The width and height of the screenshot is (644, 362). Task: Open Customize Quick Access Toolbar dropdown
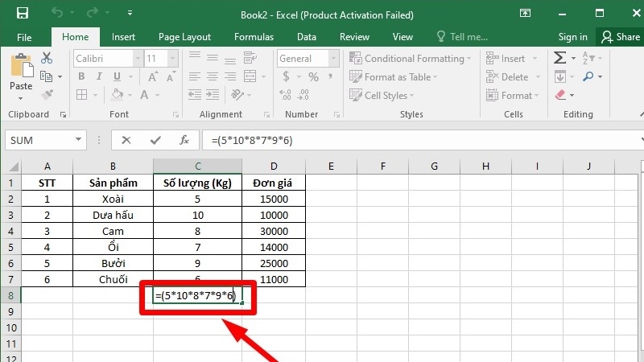click(x=130, y=13)
